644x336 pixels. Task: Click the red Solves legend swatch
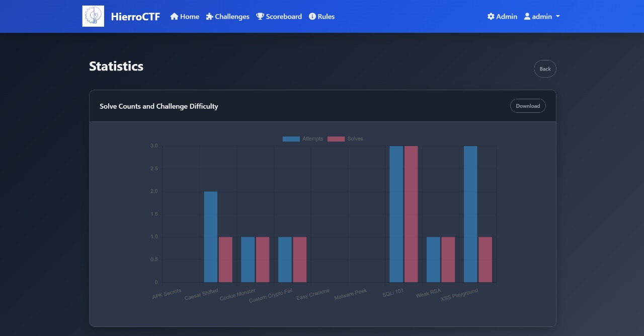[336, 139]
